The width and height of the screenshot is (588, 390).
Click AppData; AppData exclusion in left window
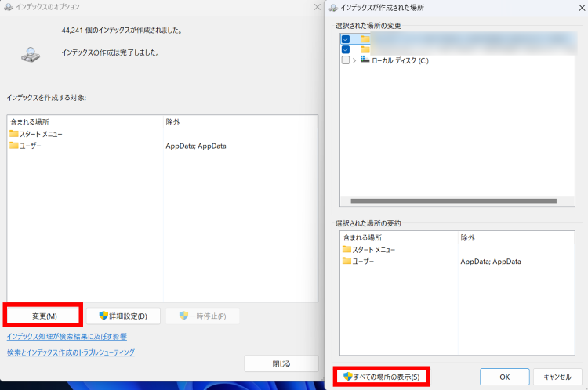(196, 146)
